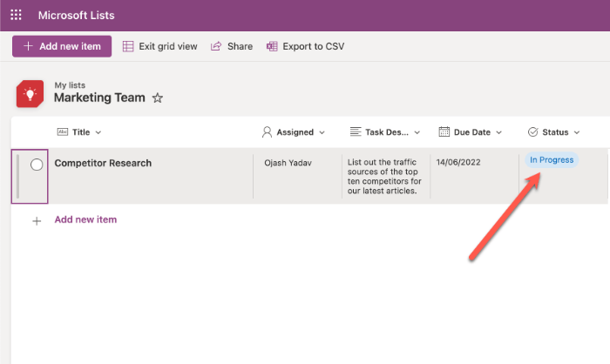The height and width of the screenshot is (364, 610).
Task: Click the Marketing Team lightbulb list icon
Action: pos(30,92)
